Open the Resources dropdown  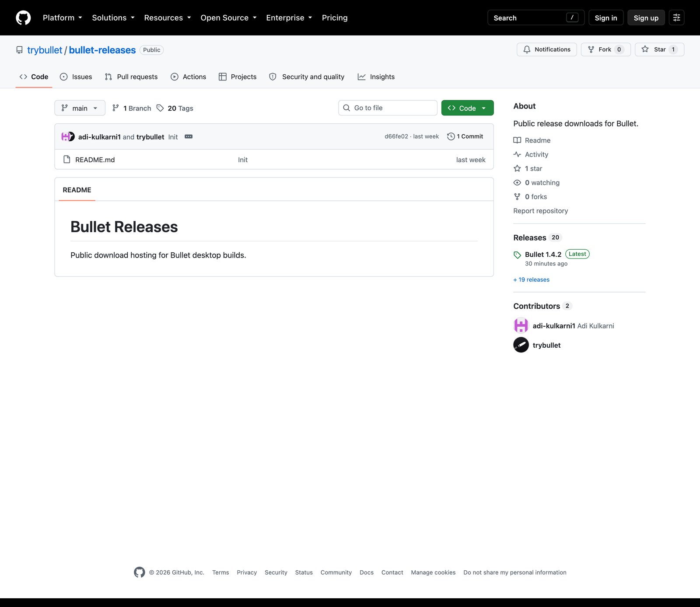[167, 18]
